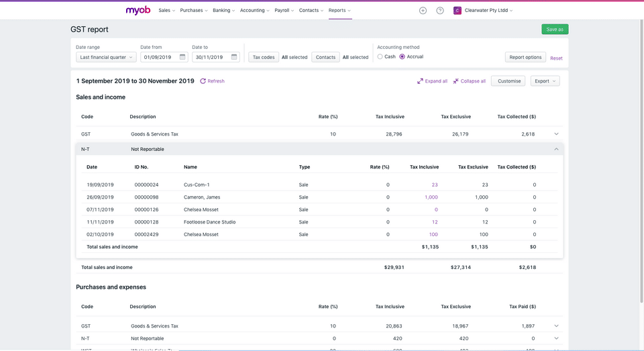Expand the GST sales row
The width and height of the screenshot is (644, 351).
[556, 134]
